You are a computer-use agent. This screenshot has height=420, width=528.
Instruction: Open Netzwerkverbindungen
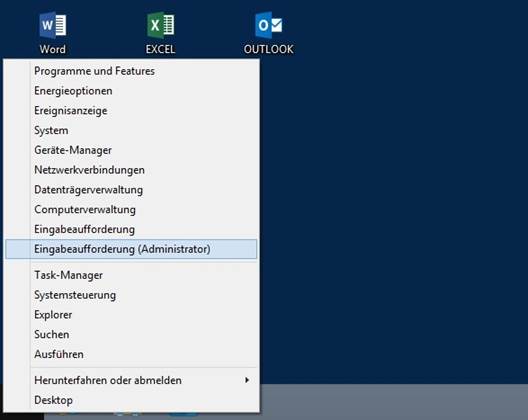point(131,170)
